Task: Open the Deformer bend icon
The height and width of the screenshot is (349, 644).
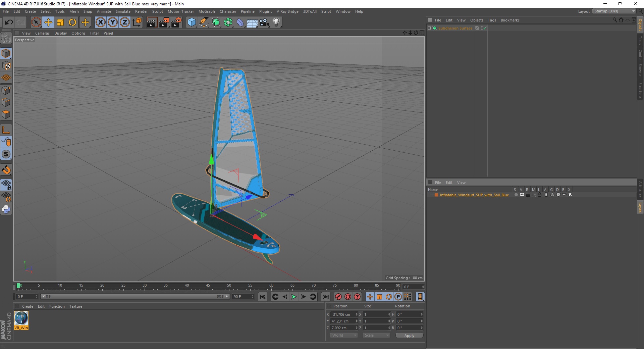Action: [x=240, y=22]
